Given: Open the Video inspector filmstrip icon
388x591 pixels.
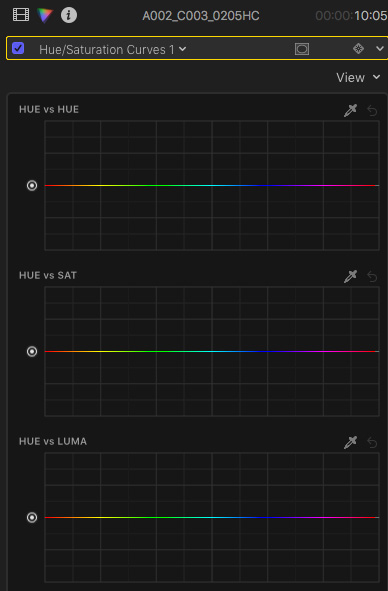Looking at the screenshot, I should tap(21, 15).
